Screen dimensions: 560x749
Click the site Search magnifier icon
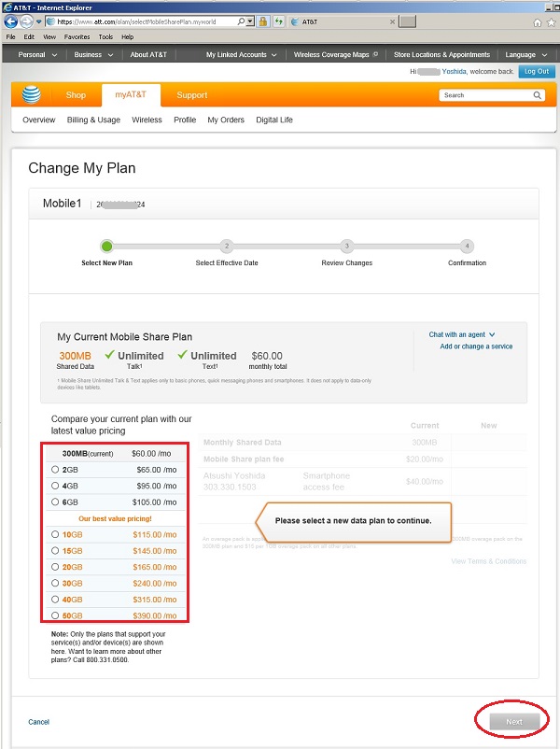point(537,95)
